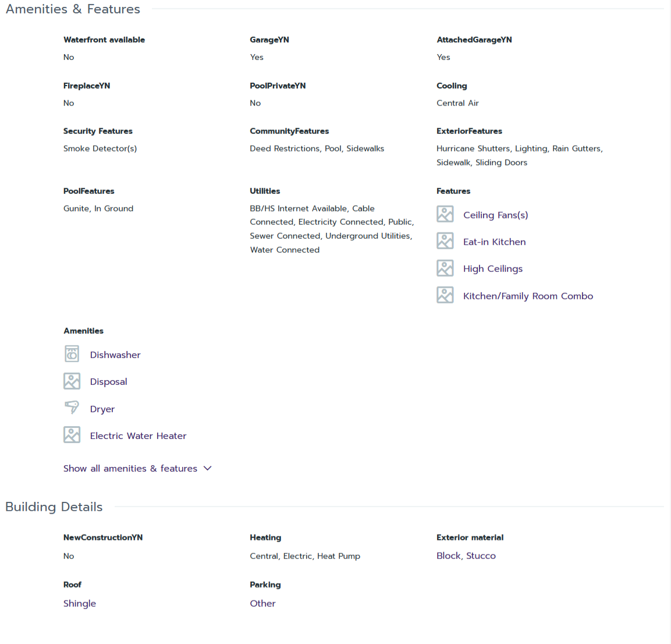671x644 pixels.
Task: Click the Amenities & Features section heading
Action: pos(73,9)
